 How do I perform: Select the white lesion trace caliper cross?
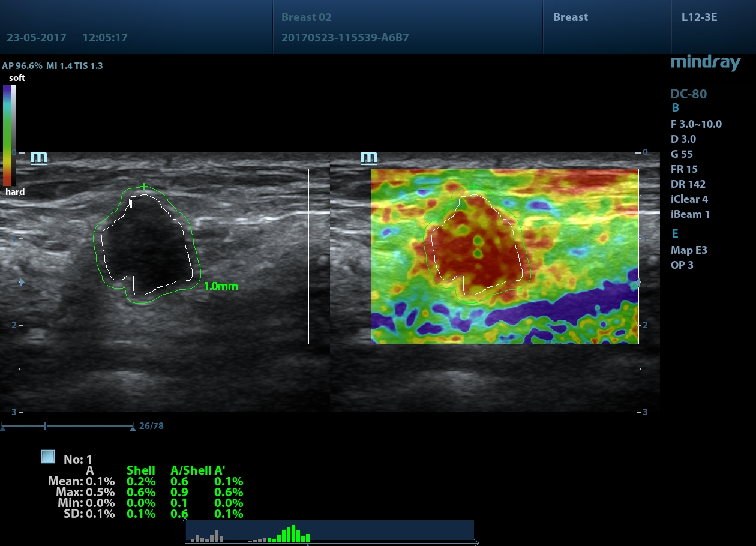click(x=139, y=196)
